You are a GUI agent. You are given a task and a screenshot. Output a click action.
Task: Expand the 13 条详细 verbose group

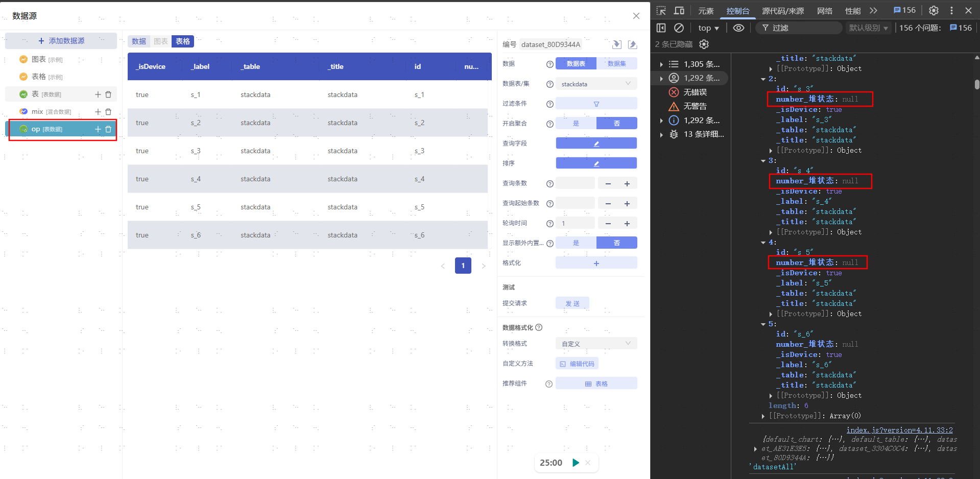click(661, 135)
